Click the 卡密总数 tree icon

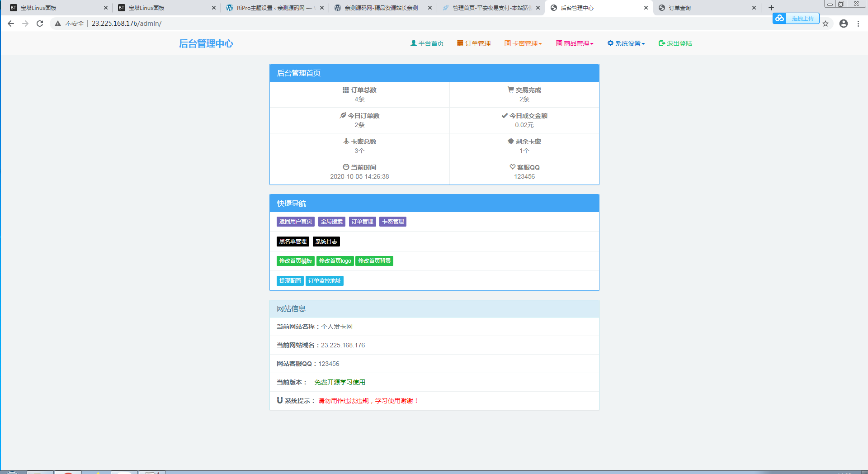pos(346,141)
